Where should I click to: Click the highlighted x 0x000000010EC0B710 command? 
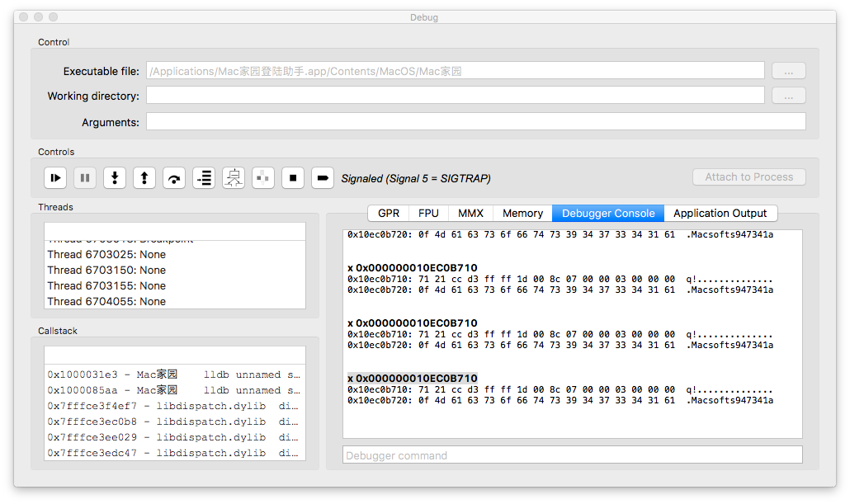pos(413,379)
